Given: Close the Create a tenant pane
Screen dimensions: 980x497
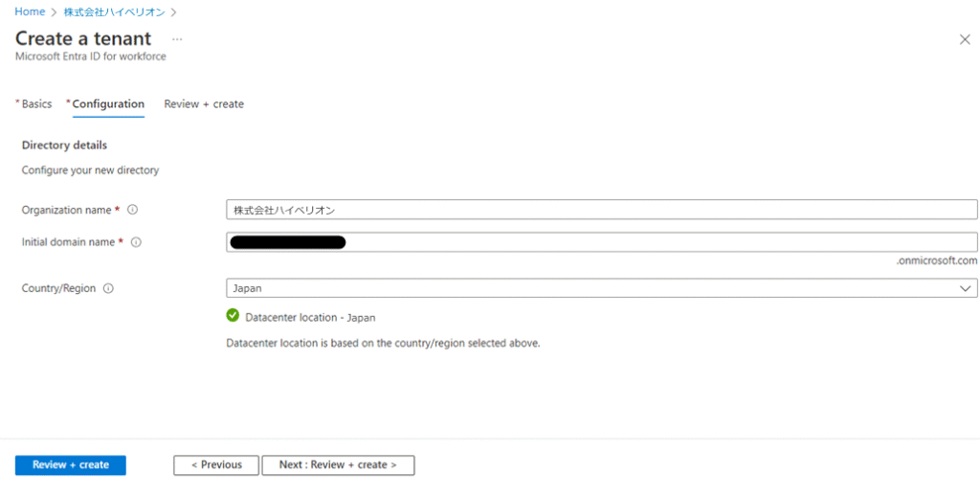Looking at the screenshot, I should click(964, 39).
